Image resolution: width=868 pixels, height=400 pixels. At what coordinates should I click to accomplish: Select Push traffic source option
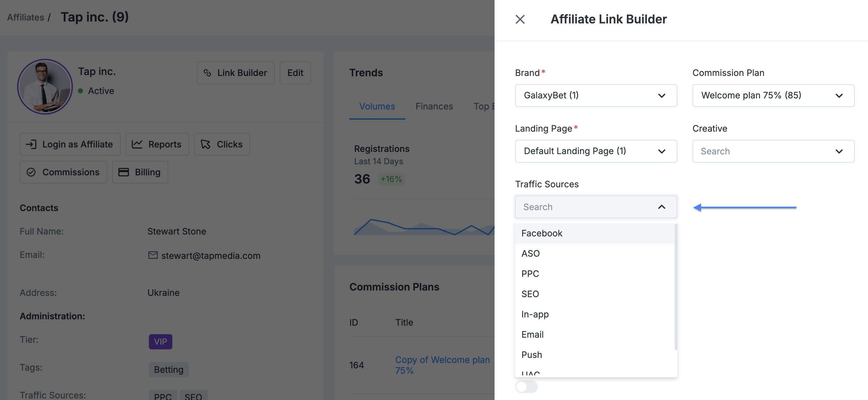coord(595,354)
